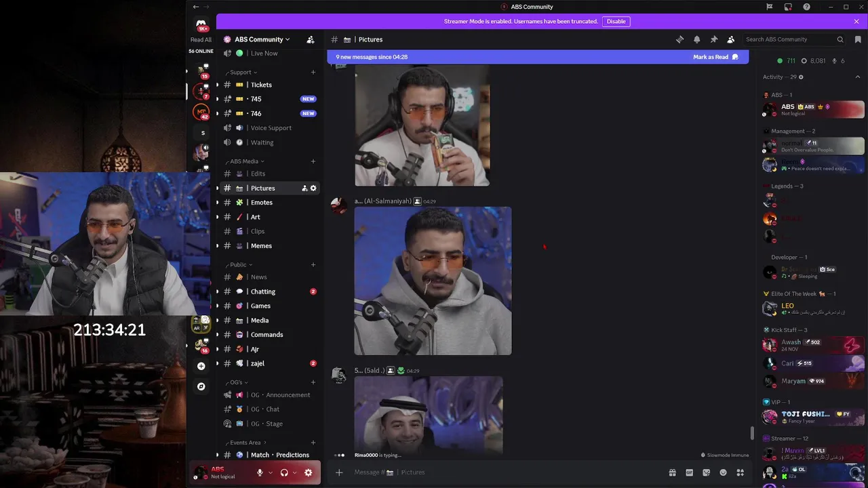Open the OG Stage channel
This screenshot has height=488, width=868.
point(270,424)
